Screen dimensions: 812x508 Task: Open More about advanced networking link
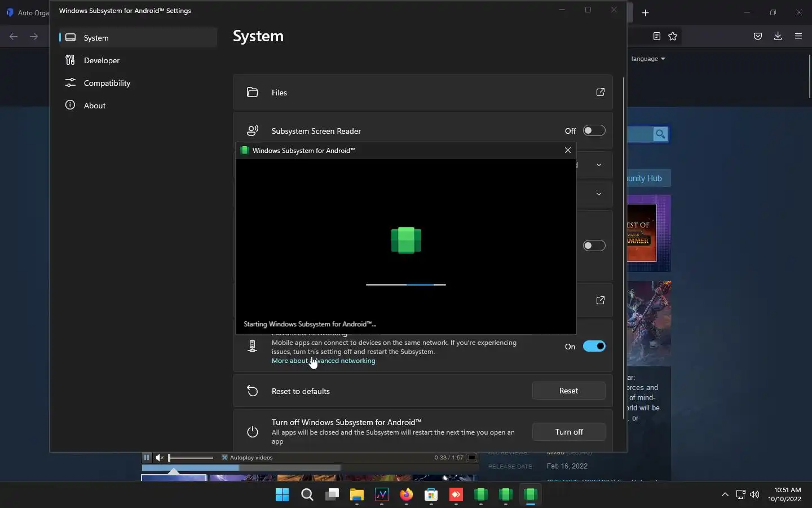(x=323, y=361)
